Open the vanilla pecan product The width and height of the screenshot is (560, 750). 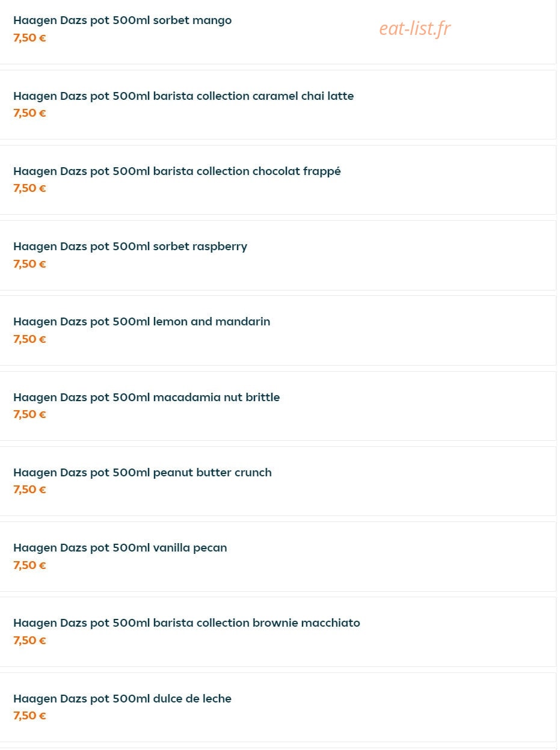(x=278, y=556)
